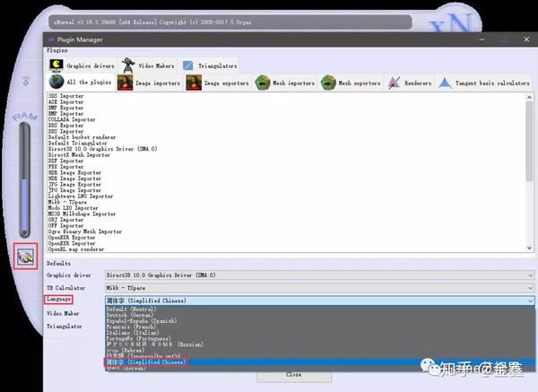
Task: Click the Plugin Manager title bar icon
Action: point(51,39)
